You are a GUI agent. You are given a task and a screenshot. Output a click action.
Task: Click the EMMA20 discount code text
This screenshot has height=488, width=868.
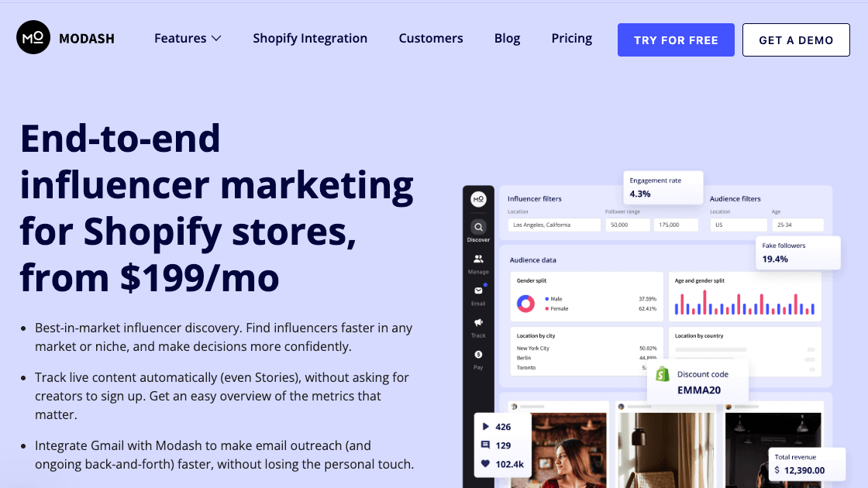click(698, 390)
